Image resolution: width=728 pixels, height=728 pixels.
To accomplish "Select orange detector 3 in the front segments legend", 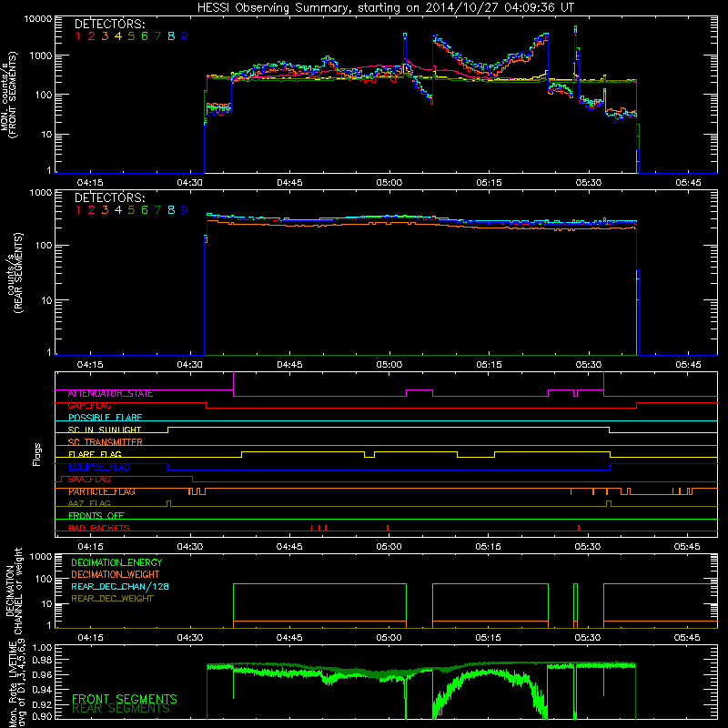I will 105,36.
